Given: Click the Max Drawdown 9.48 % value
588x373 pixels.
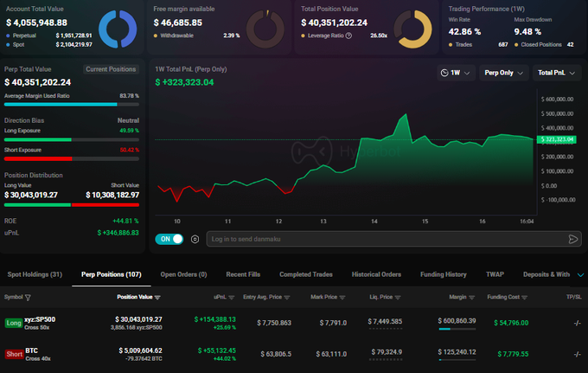Looking at the screenshot, I should point(527,32).
